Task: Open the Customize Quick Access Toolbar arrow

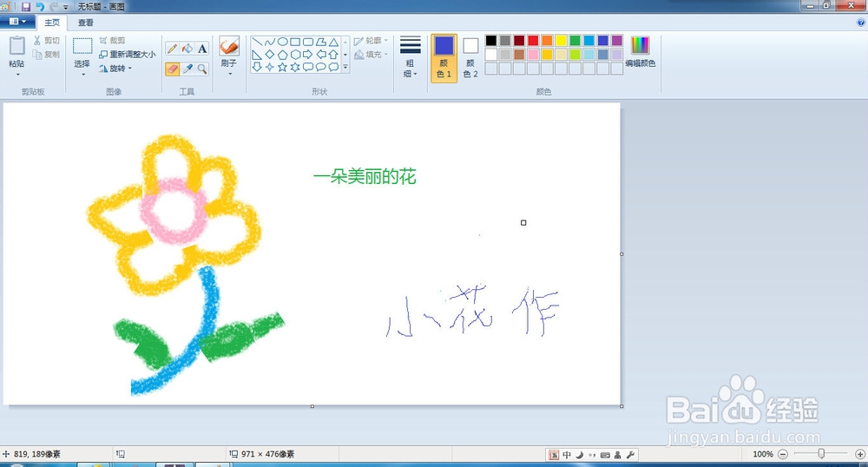Action: [65, 7]
